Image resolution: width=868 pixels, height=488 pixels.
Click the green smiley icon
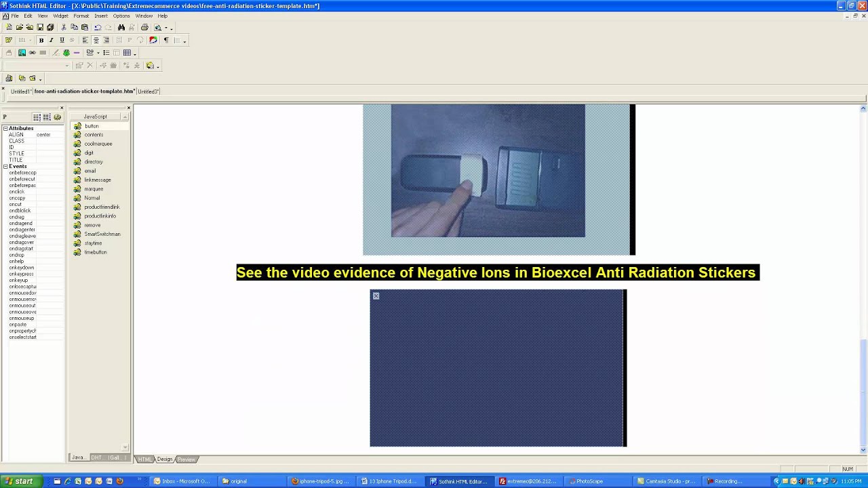coord(66,53)
